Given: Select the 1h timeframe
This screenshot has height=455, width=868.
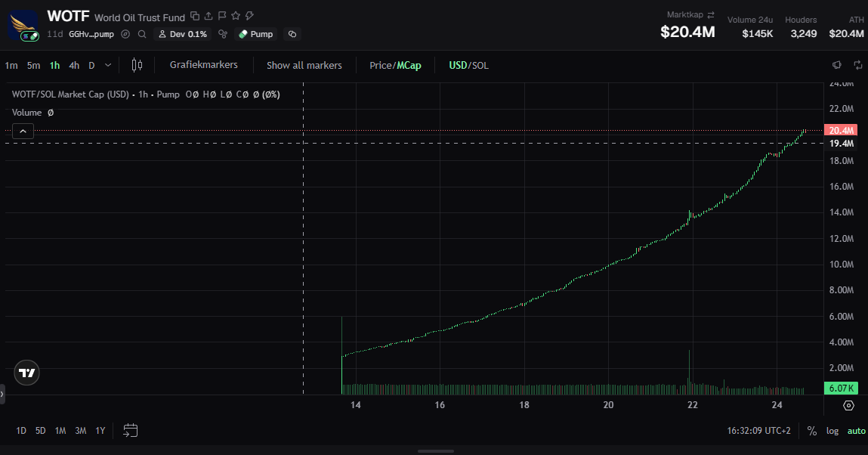Looking at the screenshot, I should click(55, 65).
